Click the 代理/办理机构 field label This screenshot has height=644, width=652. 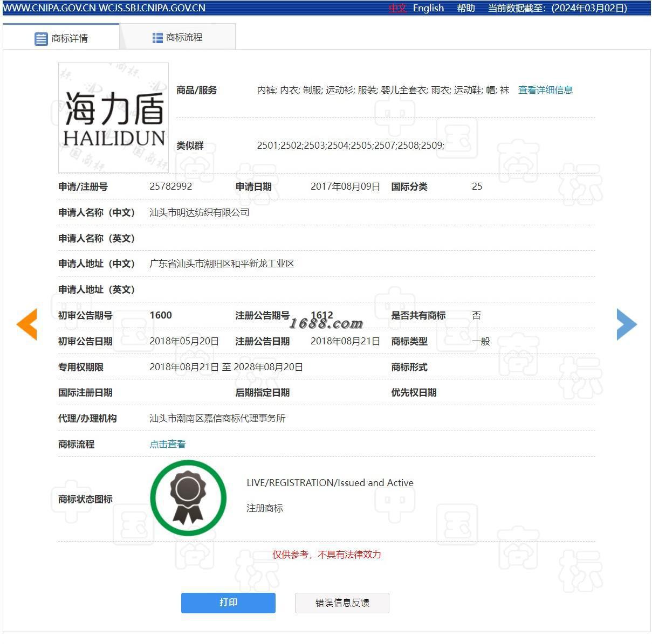coord(87,418)
